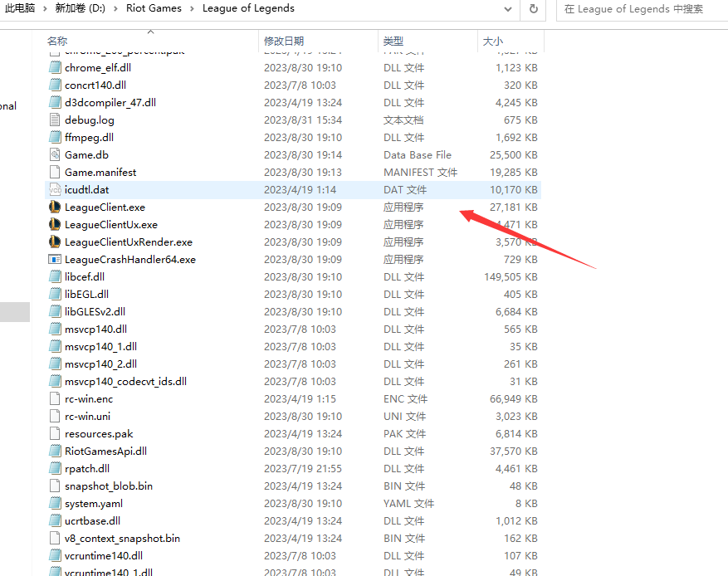Click the ucrtbase.dll file icon
Viewport: 728px width, 576px height.
(x=55, y=520)
